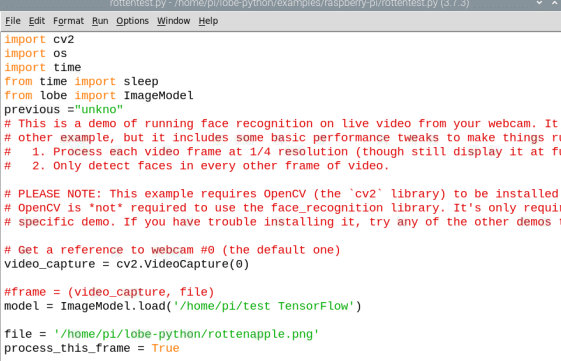Click the '# PLEASE NOTE' comment line
This screenshot has width=561, height=361.
pos(282,194)
